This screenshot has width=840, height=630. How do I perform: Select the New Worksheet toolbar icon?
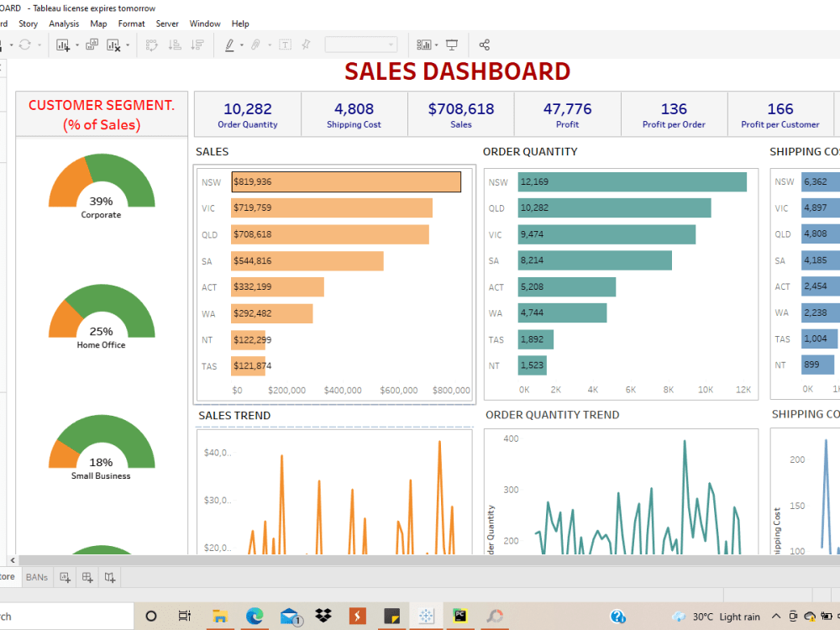point(63,45)
